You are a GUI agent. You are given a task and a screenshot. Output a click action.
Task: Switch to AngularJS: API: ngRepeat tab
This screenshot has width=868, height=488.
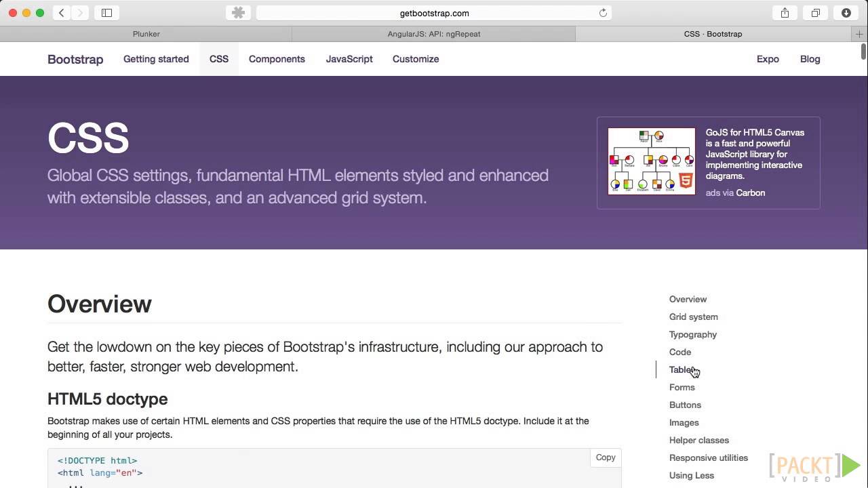434,34
